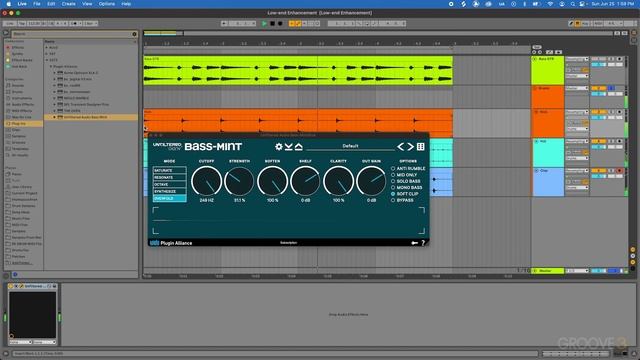Open the File menu
This screenshot has height=360, width=640.
(37, 4)
